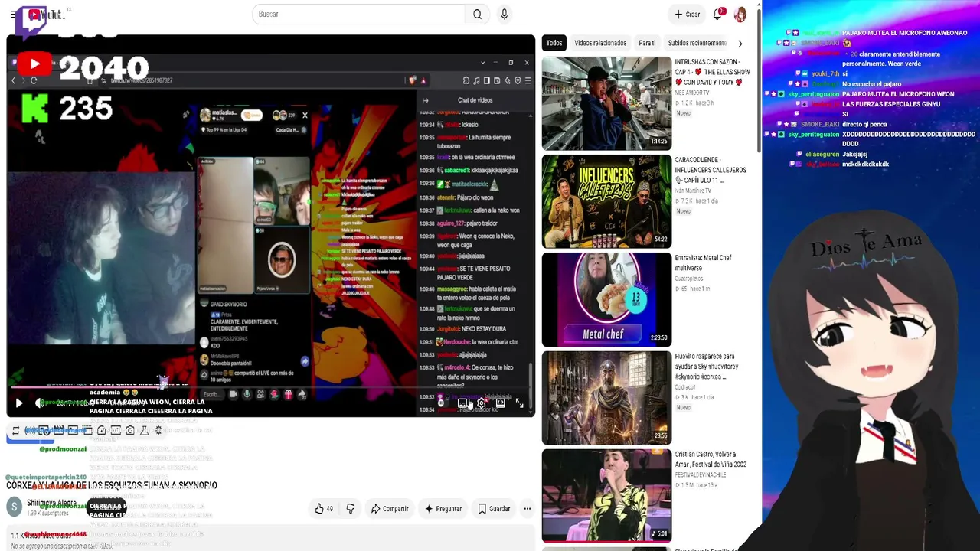Click the Chat de videos header text
The image size is (980, 551).
tap(475, 100)
